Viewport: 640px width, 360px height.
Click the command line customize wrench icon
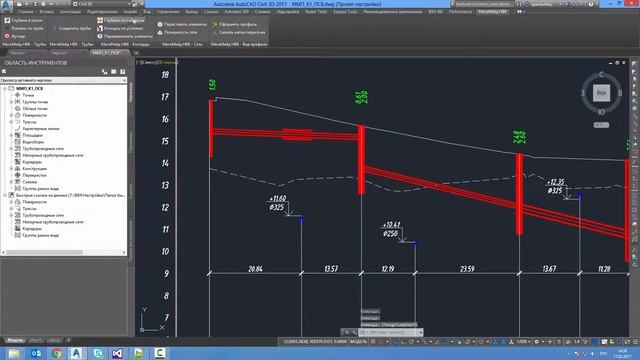click(354, 333)
